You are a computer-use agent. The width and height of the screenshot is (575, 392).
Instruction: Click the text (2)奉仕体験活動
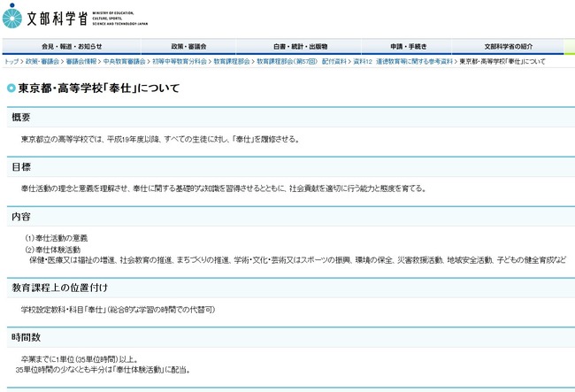[x=52, y=250]
